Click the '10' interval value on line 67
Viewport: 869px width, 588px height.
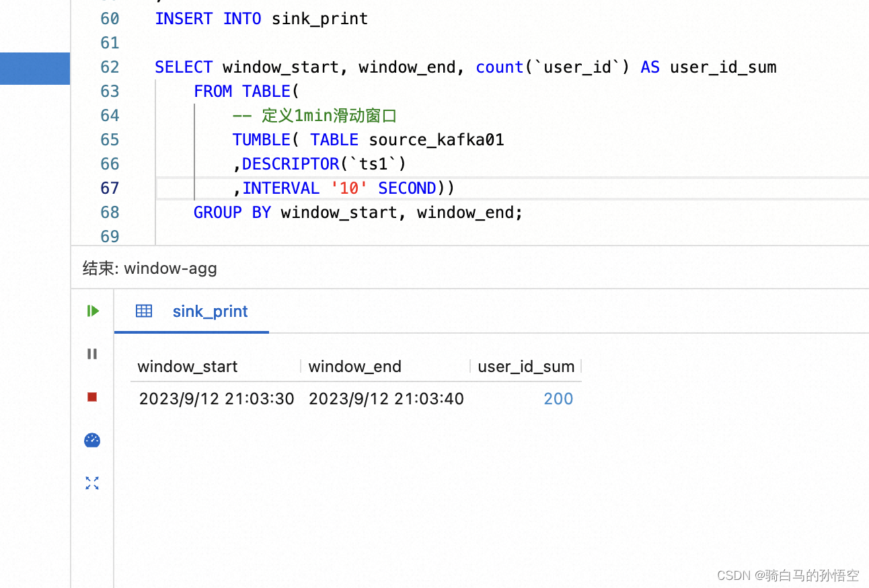coord(349,188)
